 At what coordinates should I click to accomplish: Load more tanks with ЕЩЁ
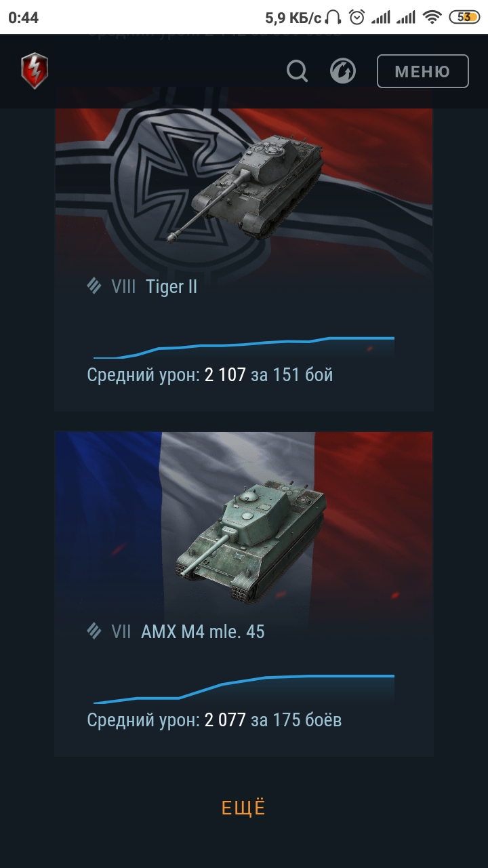[x=244, y=808]
